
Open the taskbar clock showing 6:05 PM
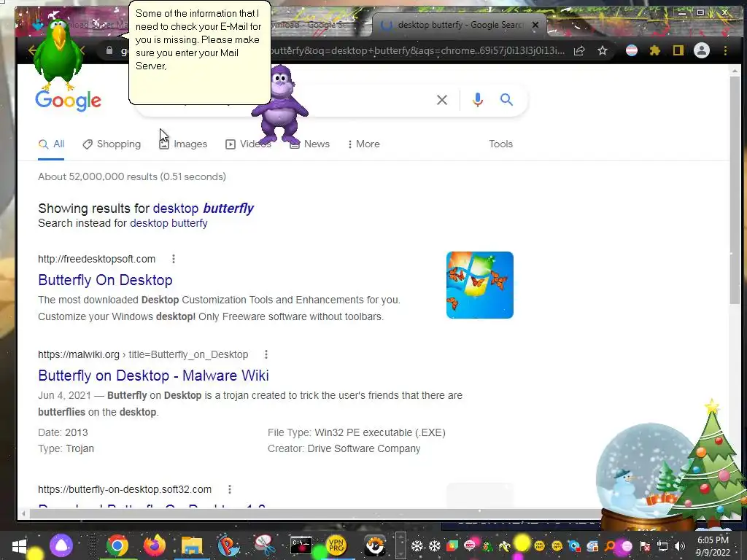[x=713, y=546]
